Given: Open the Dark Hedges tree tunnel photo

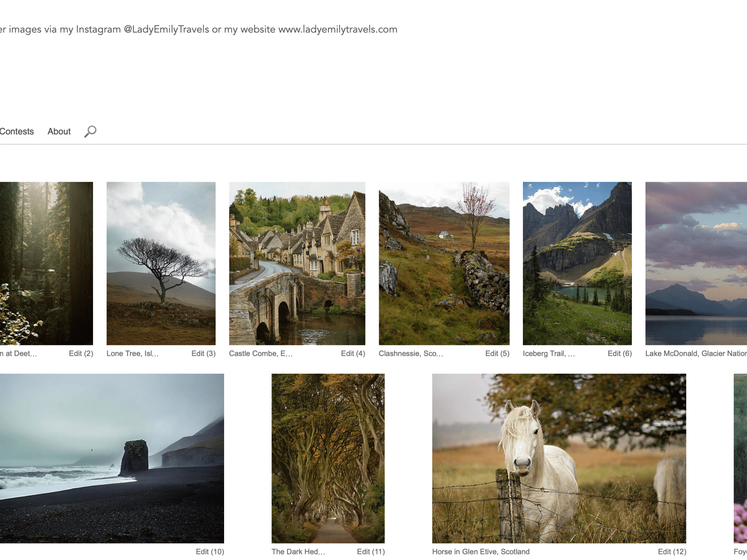Looking at the screenshot, I should point(328,458).
